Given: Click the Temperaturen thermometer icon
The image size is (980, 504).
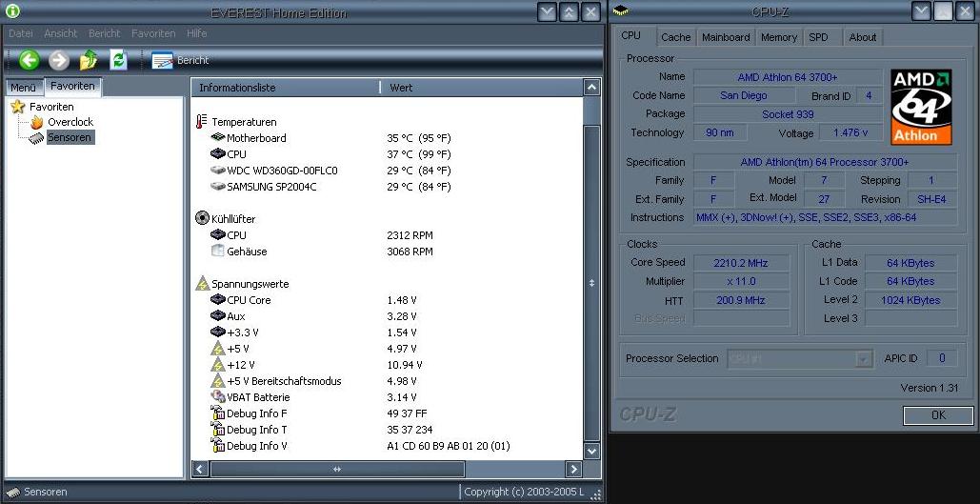Looking at the screenshot, I should coord(201,121).
